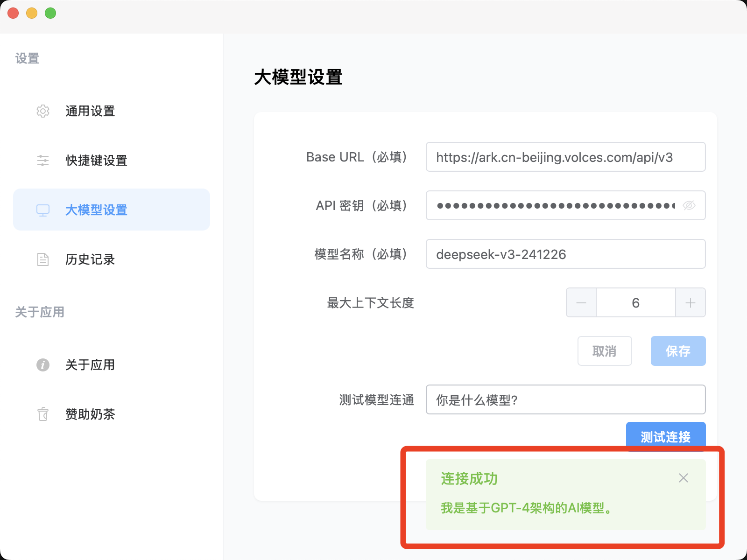Click response text 我是基于GPT-4架构的AI模型。
This screenshot has height=560, width=747.
coord(528,508)
